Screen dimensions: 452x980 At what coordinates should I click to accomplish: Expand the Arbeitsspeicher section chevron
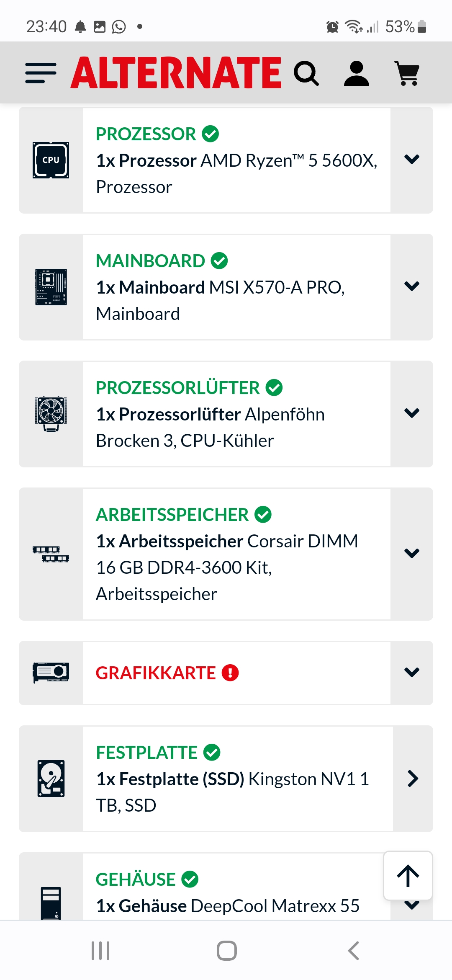(x=412, y=554)
